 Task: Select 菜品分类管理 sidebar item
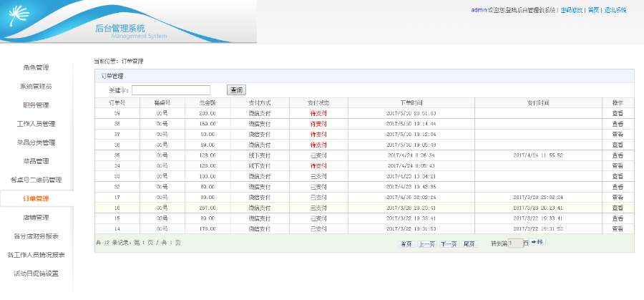[x=36, y=142]
